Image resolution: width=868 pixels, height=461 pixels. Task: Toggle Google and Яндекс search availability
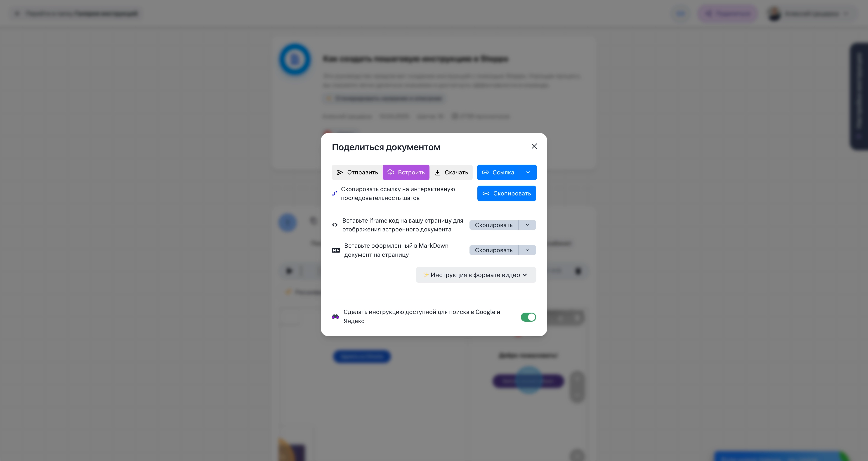coord(528,317)
